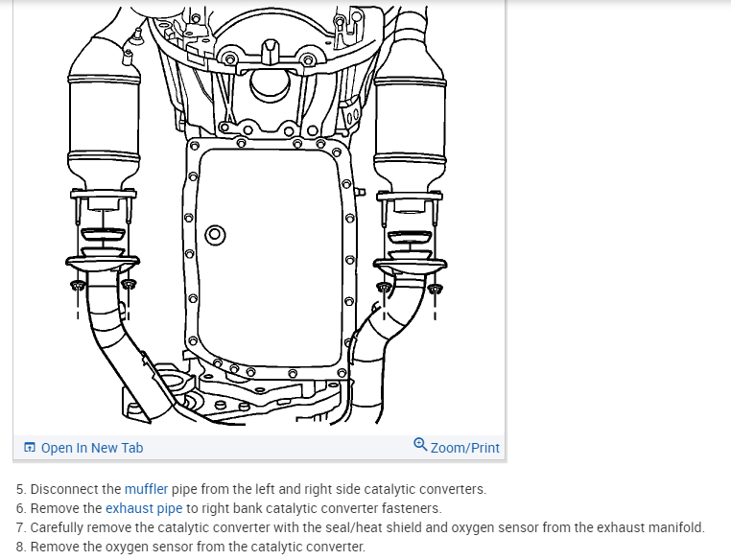Image resolution: width=731 pixels, height=560 pixels.
Task: Select step 6 text 'to right bank catalytic converter fasteners.'
Action: click(x=314, y=508)
